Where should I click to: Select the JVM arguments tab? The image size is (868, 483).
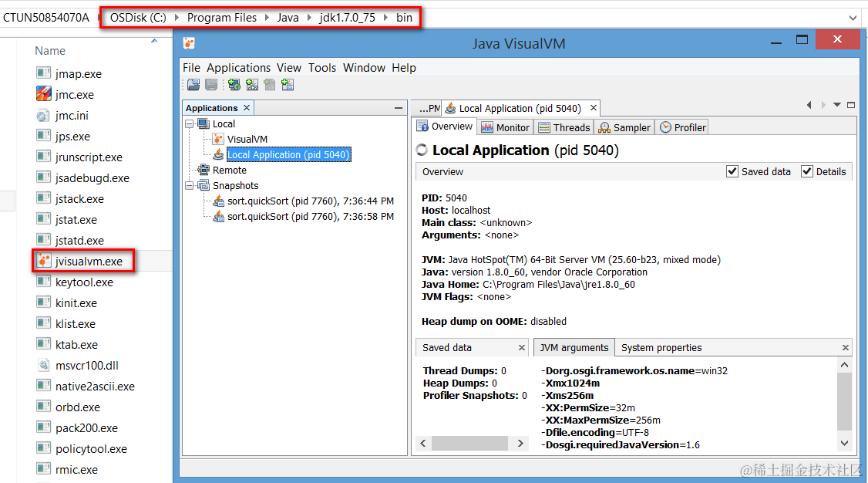click(574, 347)
